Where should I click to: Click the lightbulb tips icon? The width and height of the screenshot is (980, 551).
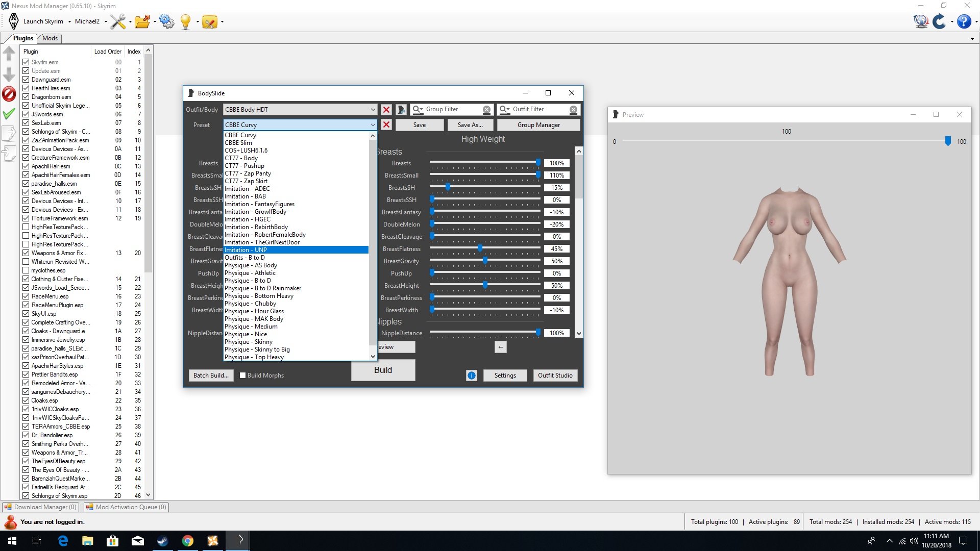click(186, 21)
